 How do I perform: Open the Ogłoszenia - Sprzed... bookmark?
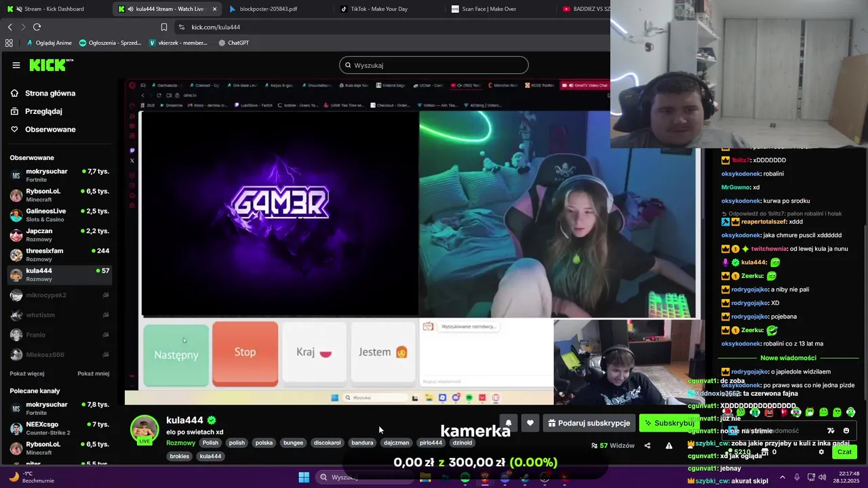111,43
